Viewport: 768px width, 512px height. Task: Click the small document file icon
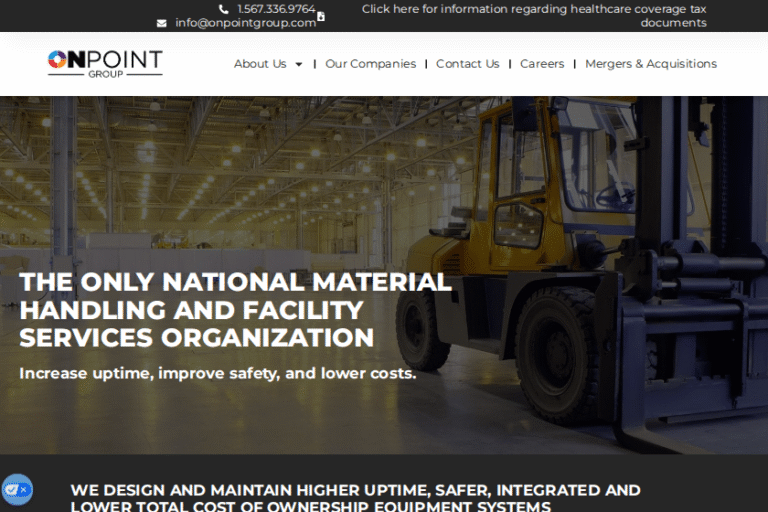pos(321,17)
